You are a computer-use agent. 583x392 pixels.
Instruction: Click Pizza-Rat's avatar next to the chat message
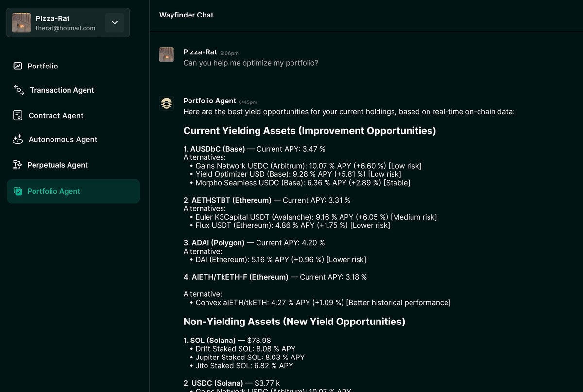167,54
